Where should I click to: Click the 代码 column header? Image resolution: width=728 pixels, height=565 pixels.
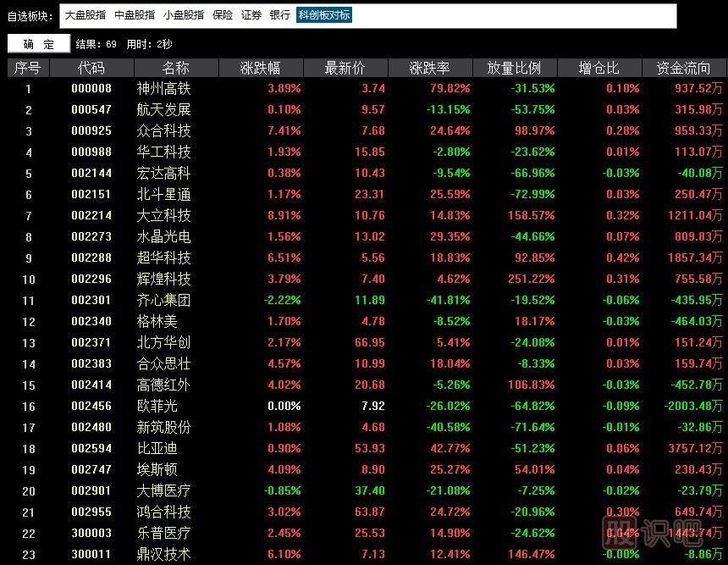coord(91,68)
